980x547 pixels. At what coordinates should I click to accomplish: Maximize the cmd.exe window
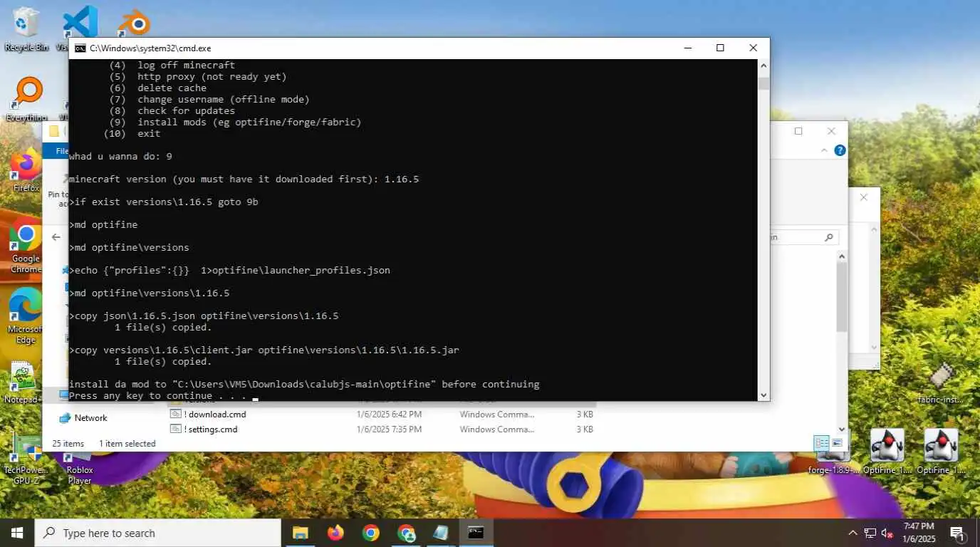(x=720, y=48)
